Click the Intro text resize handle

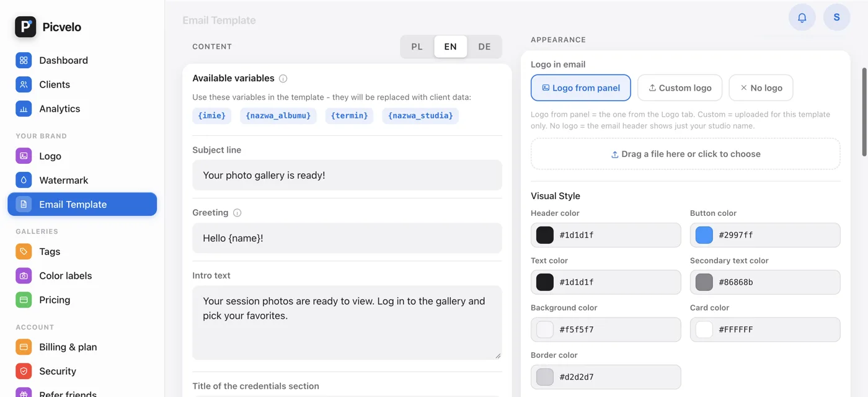[497, 355]
